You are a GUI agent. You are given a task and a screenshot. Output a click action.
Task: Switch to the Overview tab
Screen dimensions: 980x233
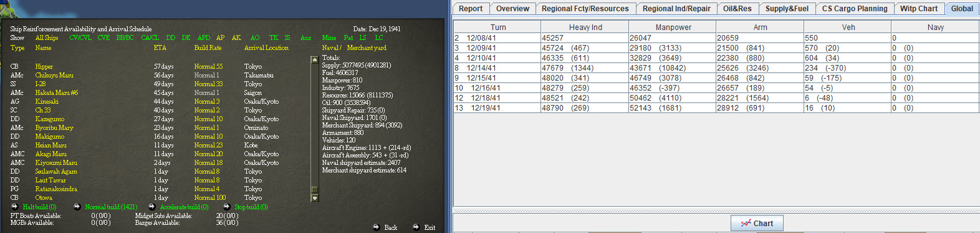tap(512, 9)
